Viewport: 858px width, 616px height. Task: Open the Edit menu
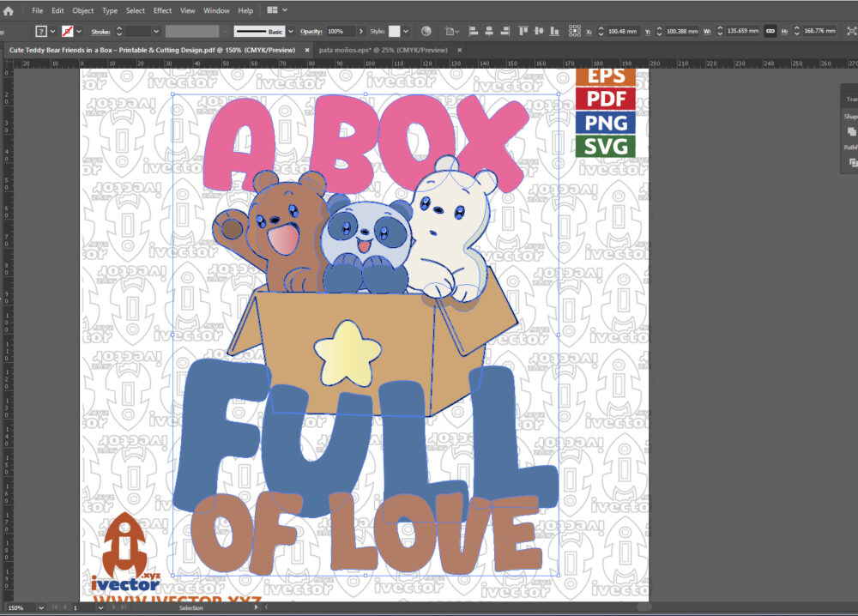pyautogui.click(x=57, y=10)
